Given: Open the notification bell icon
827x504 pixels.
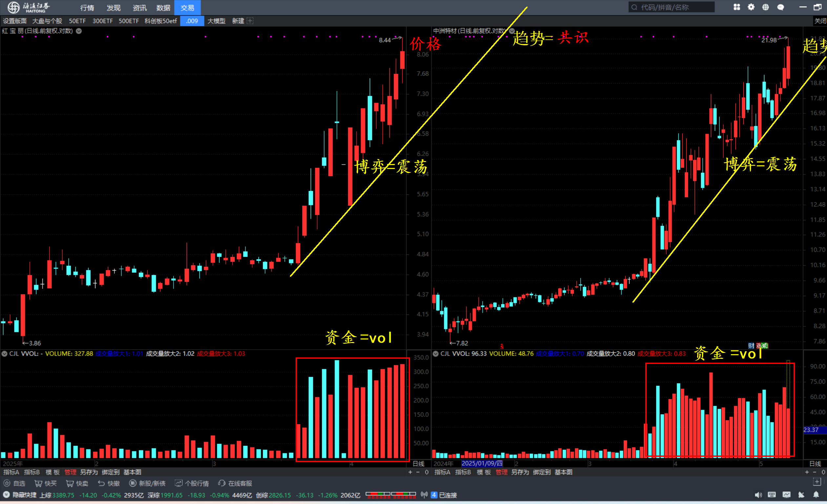Looking at the screenshot, I should 816,494.
